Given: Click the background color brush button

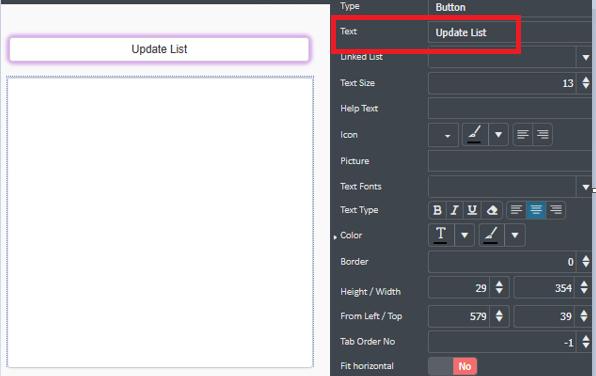Looking at the screenshot, I should 491,235.
